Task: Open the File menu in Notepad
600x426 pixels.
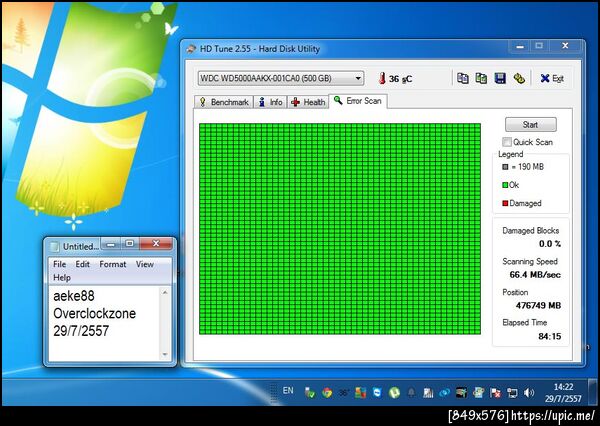Action: (x=59, y=264)
